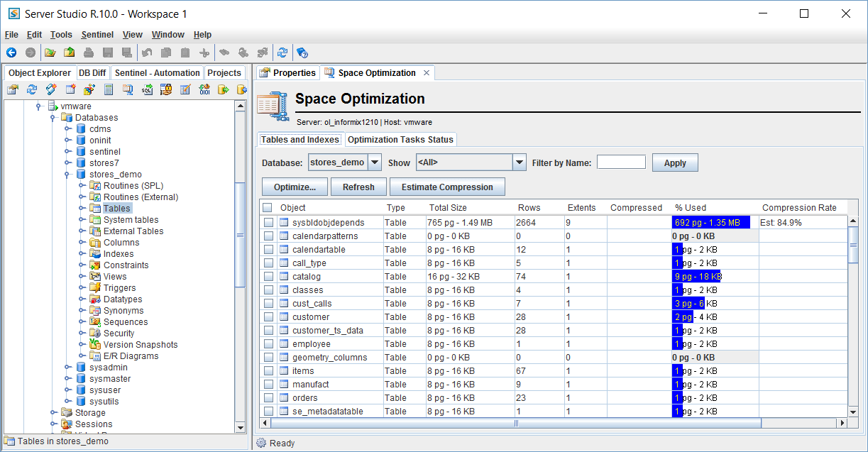
Task: Click the Estimate Compression button
Action: click(x=447, y=187)
